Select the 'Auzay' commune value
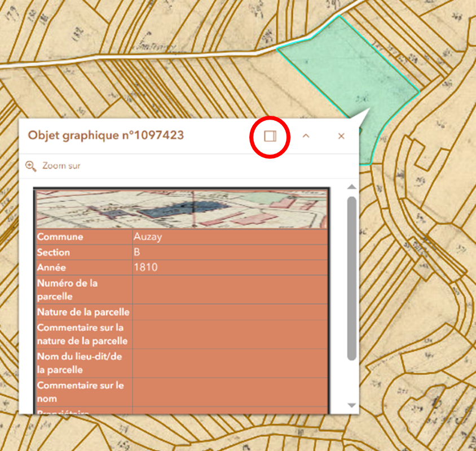 click(148, 237)
